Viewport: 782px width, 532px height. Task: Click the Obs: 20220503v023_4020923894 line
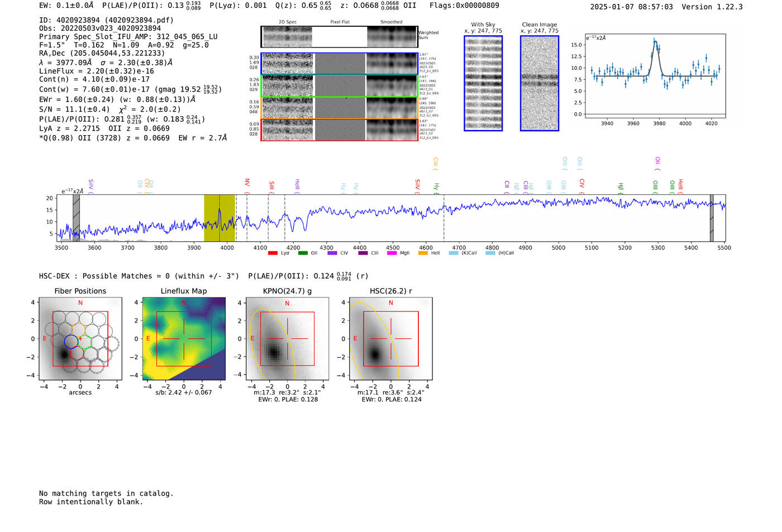point(100,28)
